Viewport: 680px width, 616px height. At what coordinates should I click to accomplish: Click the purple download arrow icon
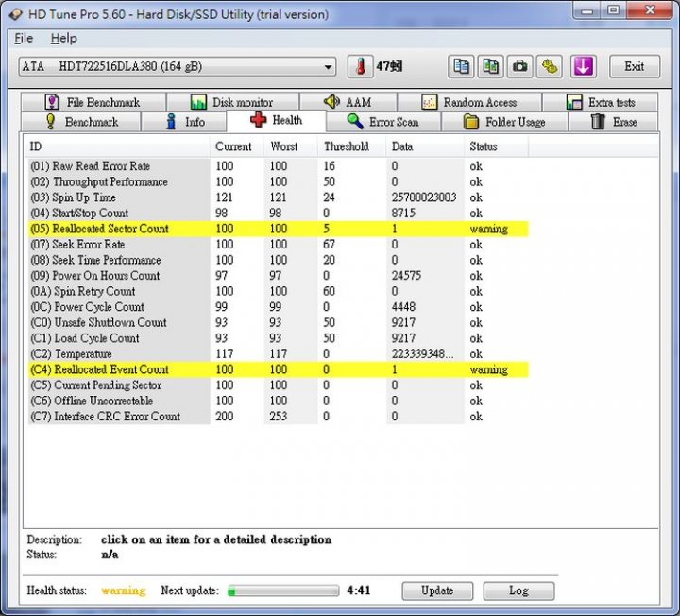click(583, 67)
